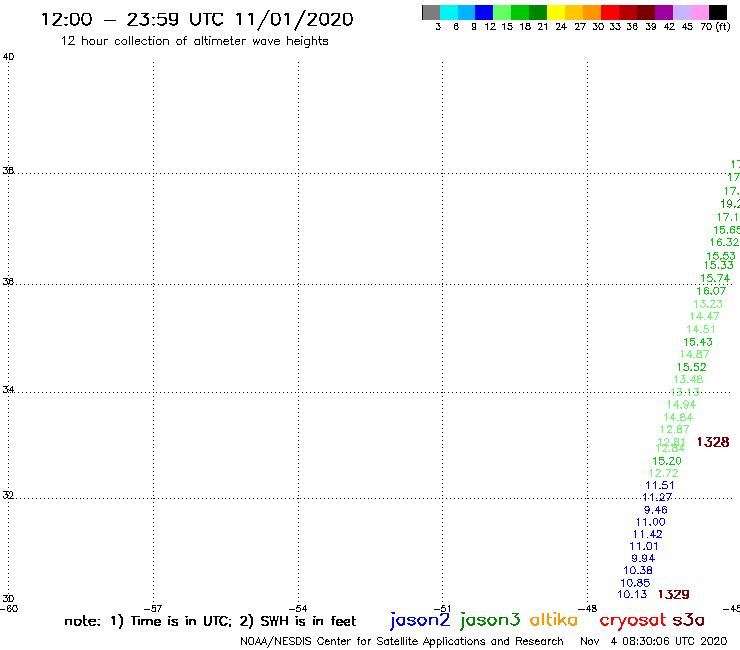Select the Nov 4 08:30:06 UTC 2020 timestamp

pyautogui.click(x=654, y=642)
